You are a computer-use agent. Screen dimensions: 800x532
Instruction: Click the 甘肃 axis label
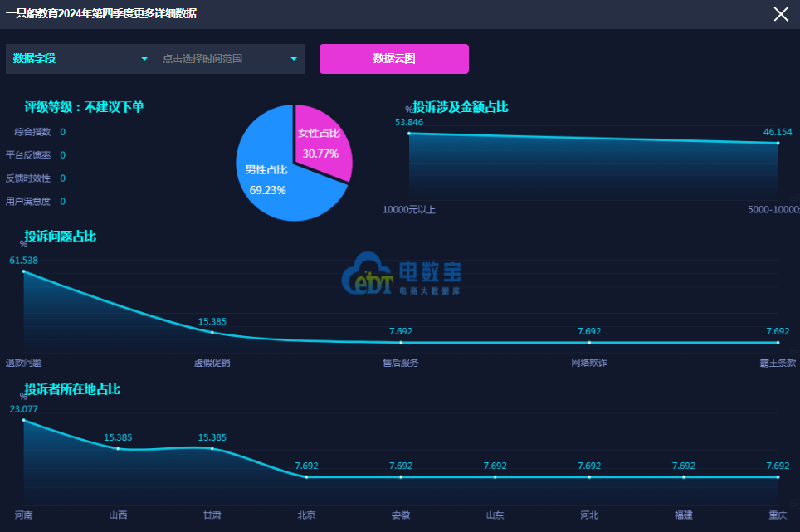(212, 515)
